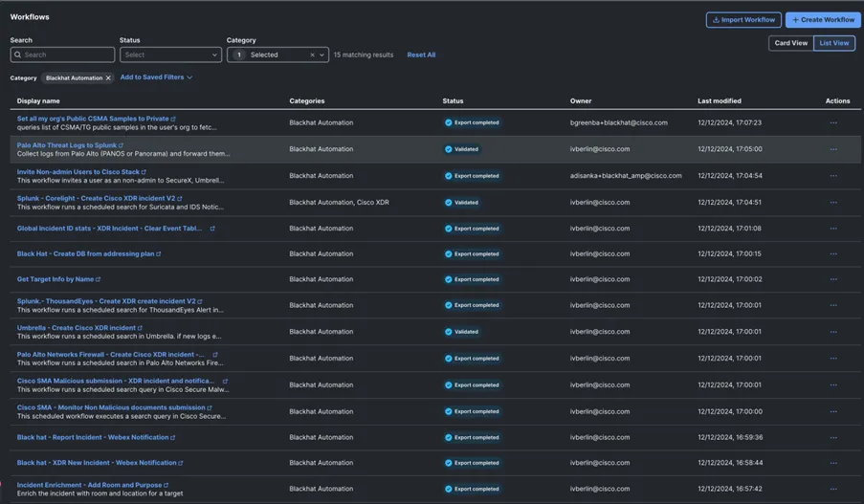Click external link icon next to Black Hat Create DB
This screenshot has width=864, height=504.
[x=159, y=254]
